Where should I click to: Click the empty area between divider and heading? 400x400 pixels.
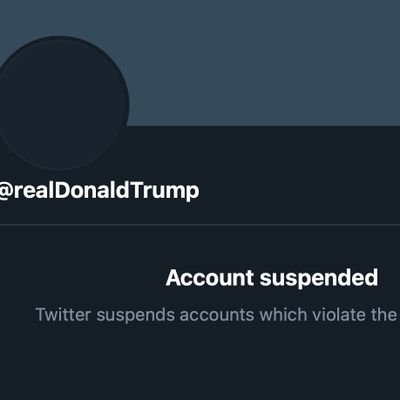pos(200,246)
